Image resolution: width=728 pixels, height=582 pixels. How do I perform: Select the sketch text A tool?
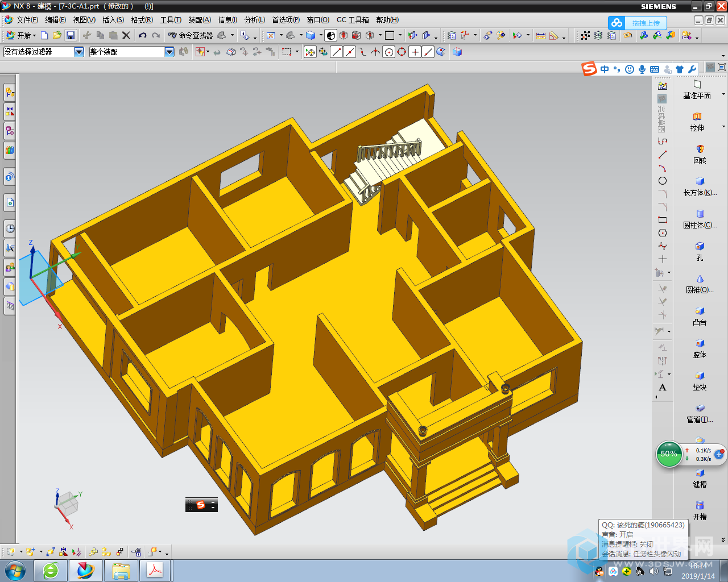pos(662,388)
